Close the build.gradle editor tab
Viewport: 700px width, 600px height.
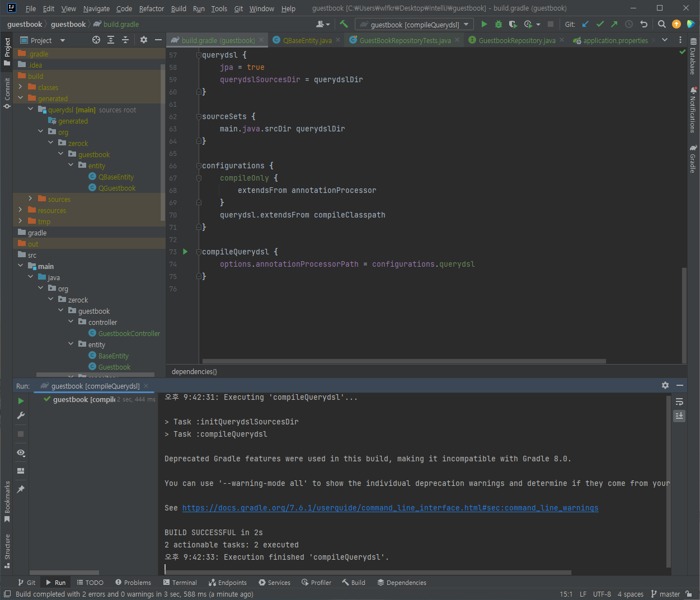point(261,40)
